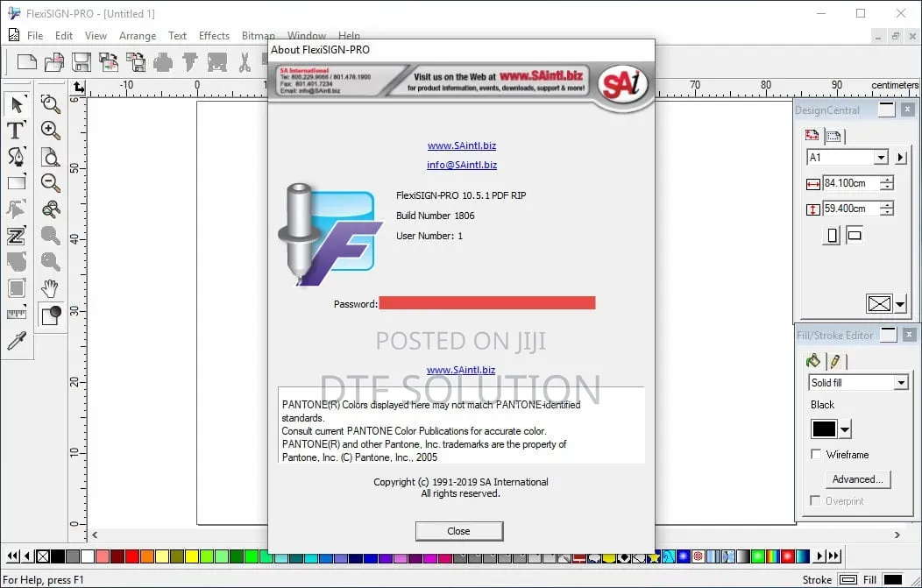
Task: Click the Close button in About dialog
Action: pos(458,531)
